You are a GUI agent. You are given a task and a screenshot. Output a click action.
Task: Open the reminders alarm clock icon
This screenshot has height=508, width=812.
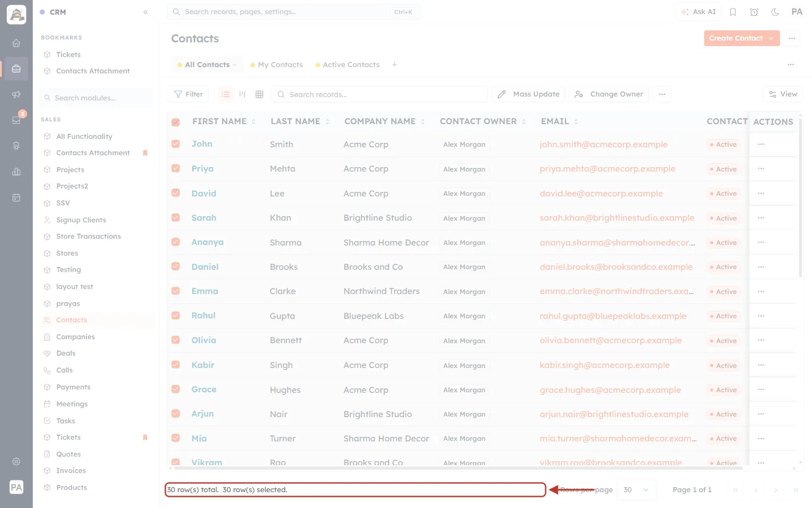[x=754, y=12]
